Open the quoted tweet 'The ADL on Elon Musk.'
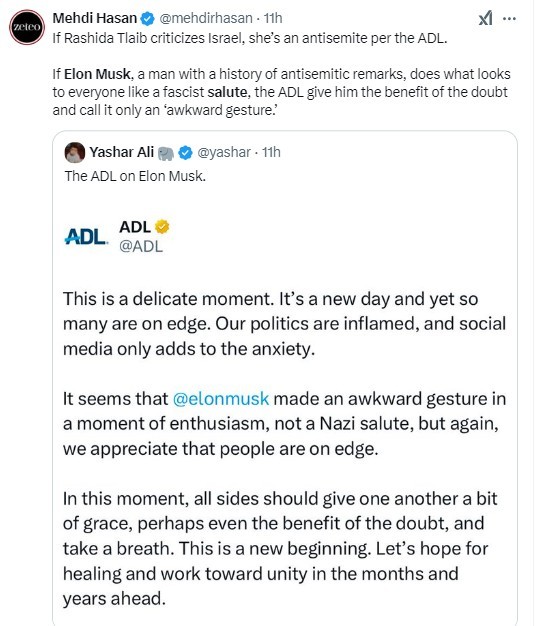The width and height of the screenshot is (535, 626). (135, 176)
